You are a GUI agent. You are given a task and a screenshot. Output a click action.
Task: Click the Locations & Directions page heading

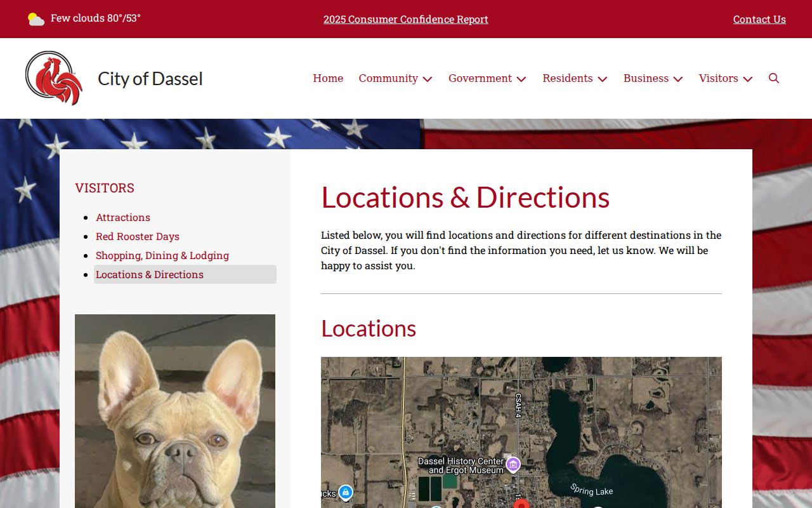point(465,197)
